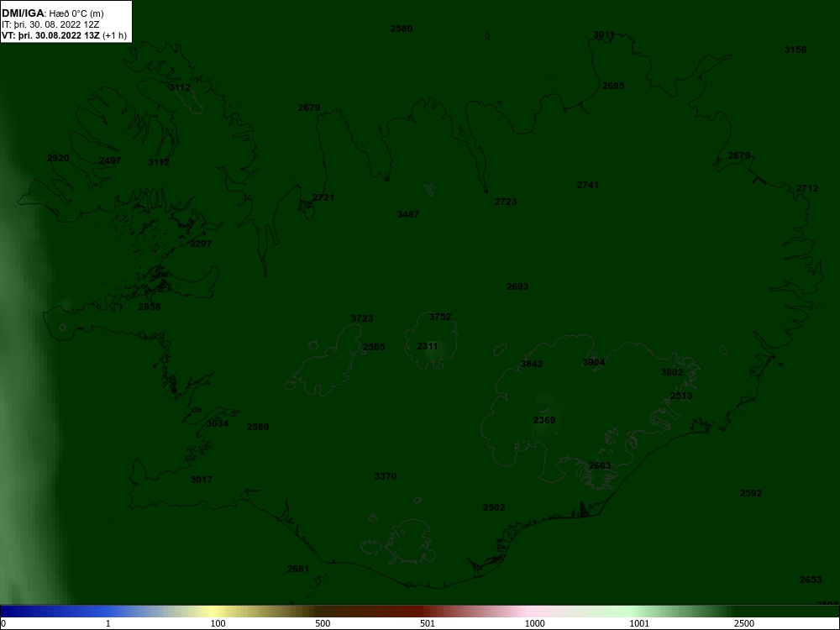
Task: Click the 3904 value on the map
Action: pyautogui.click(x=594, y=363)
